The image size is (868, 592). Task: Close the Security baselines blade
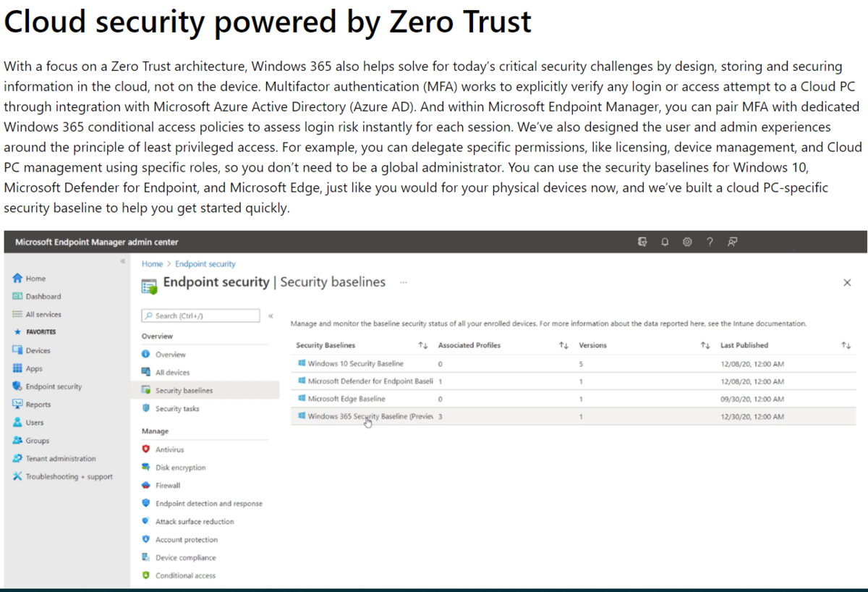(847, 283)
